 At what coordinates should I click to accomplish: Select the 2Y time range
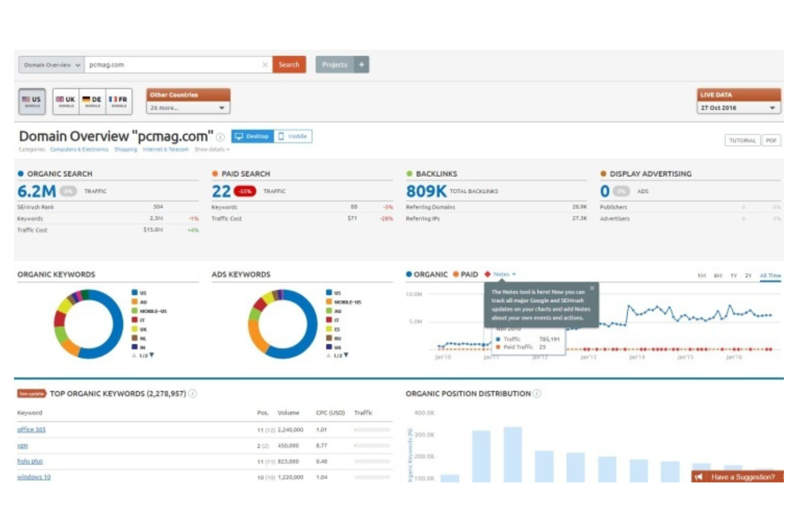[x=748, y=275]
